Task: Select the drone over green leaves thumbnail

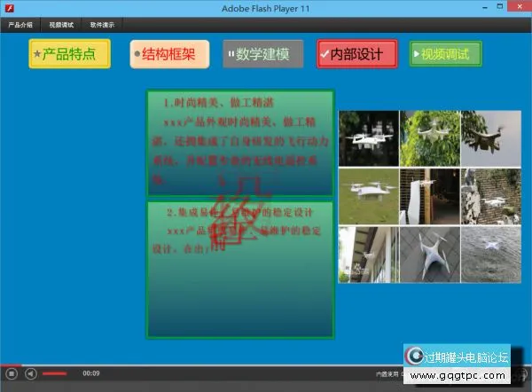Action: coord(430,138)
